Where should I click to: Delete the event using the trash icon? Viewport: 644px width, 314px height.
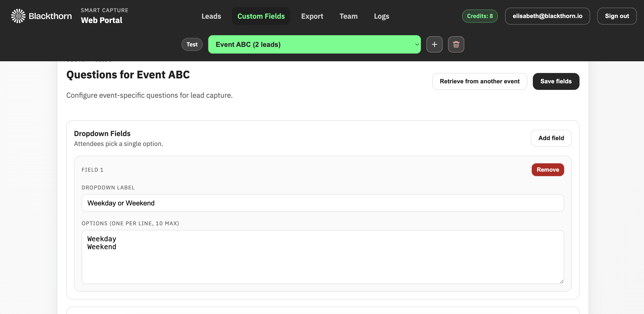point(456,44)
